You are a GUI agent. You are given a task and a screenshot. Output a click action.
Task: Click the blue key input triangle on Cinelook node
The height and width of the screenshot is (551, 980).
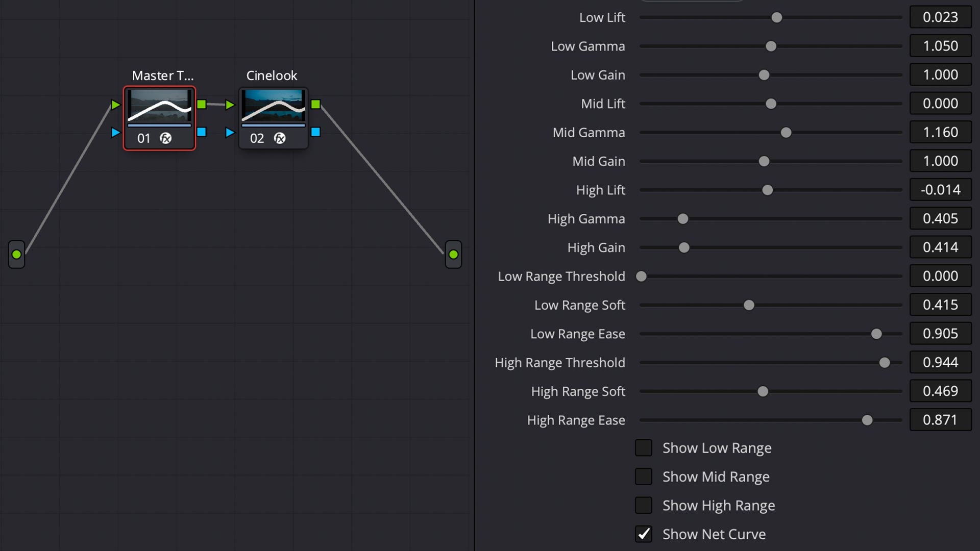coord(229,133)
